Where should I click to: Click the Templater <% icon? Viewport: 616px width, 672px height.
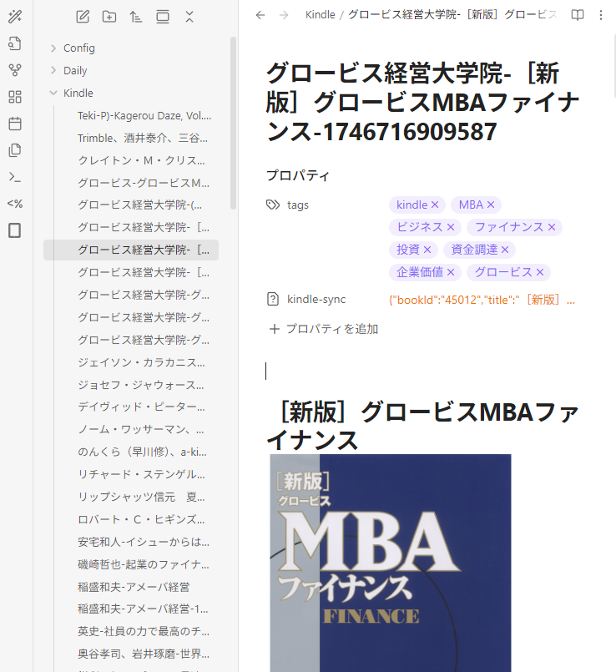click(x=15, y=204)
